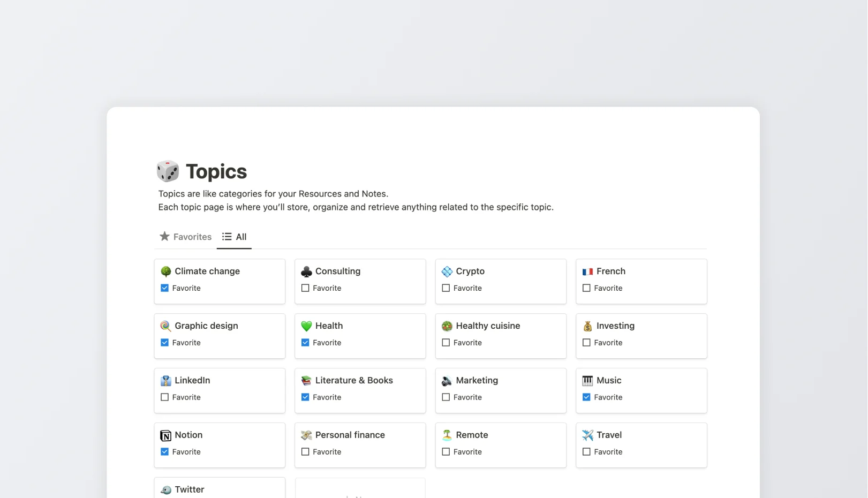This screenshot has width=868, height=498.
Task: Check the Favorite box for Marketing
Action: [446, 397]
